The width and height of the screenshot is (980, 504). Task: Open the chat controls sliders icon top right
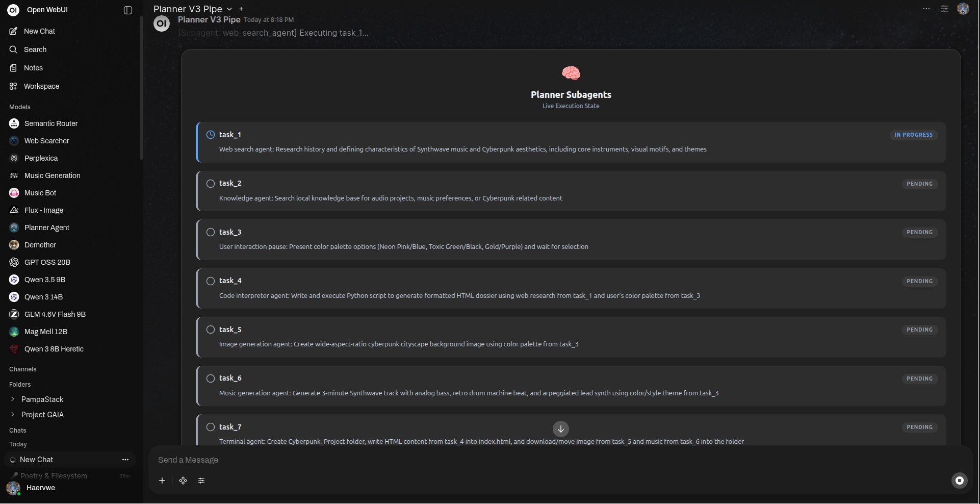point(944,9)
